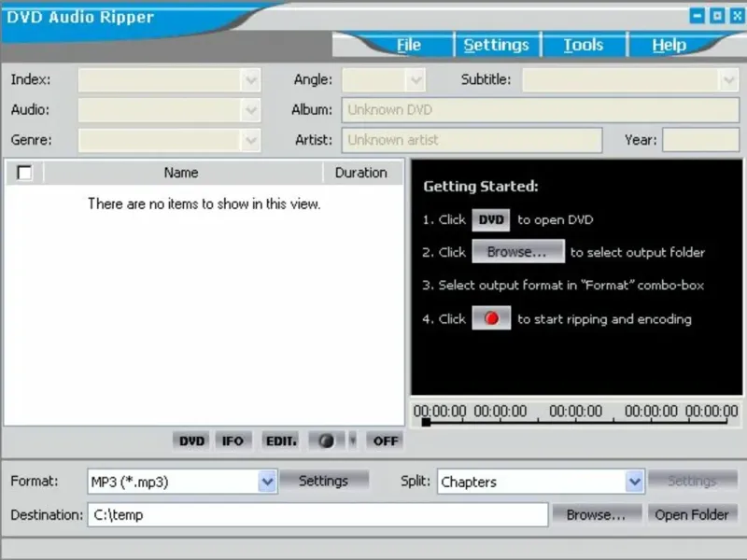Click the 'Getting Started:' heading
Image resolution: width=747 pixels, height=560 pixels.
tap(481, 186)
